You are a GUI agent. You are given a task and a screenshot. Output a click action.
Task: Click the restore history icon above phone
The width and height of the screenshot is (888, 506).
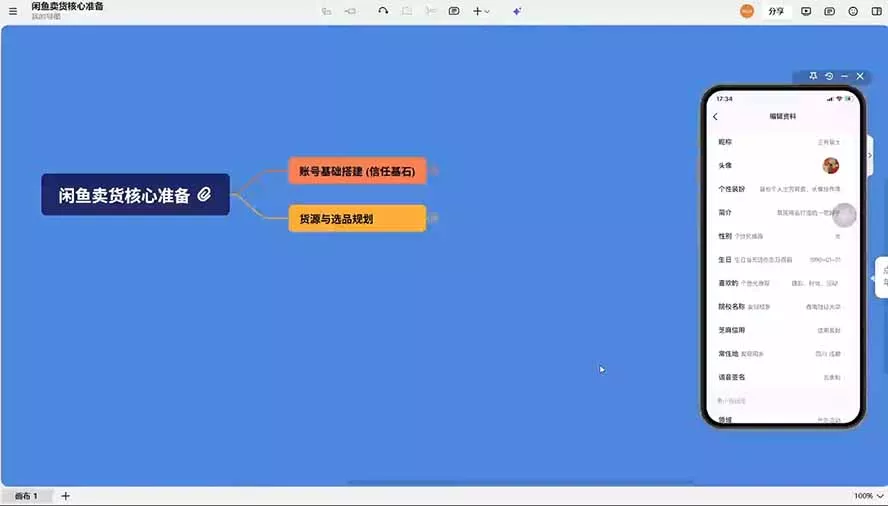[829, 76]
